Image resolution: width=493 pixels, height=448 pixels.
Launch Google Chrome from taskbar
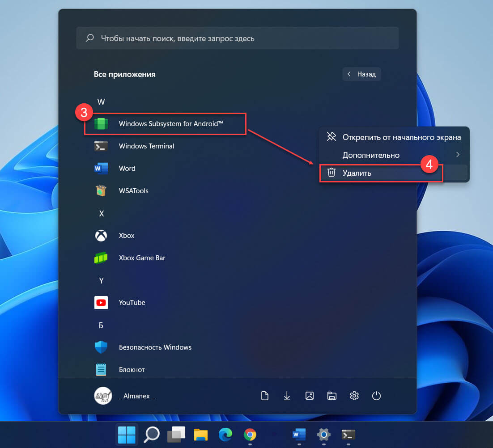[250, 435]
